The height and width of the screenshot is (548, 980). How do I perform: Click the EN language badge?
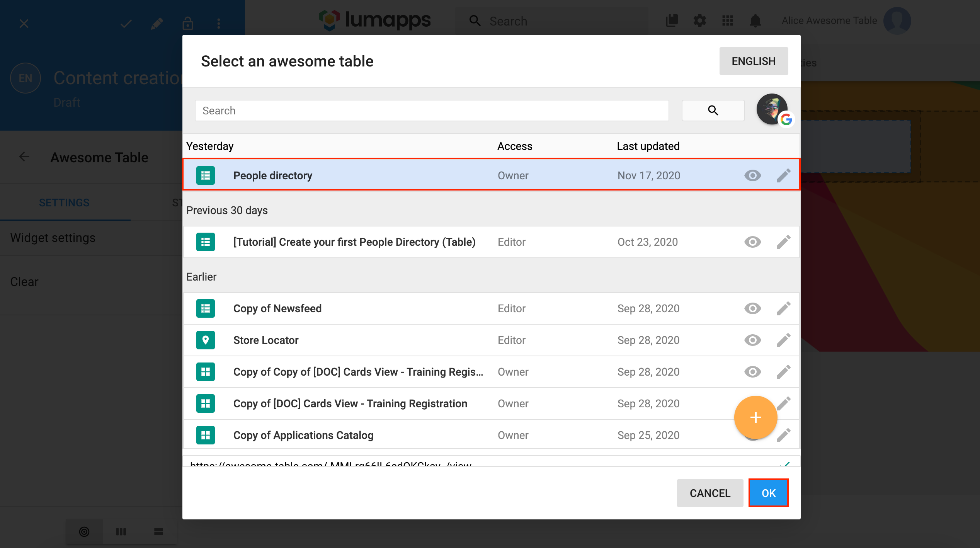[x=26, y=78]
